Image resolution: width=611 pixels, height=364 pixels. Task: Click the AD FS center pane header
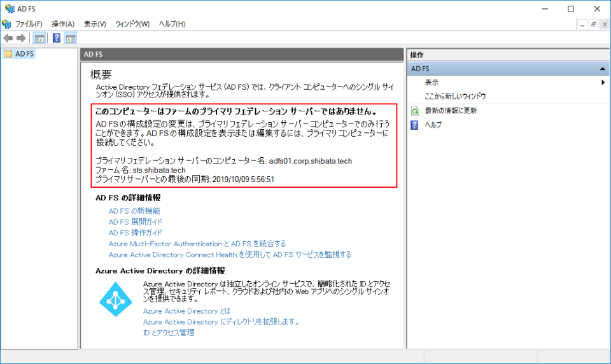[x=242, y=55]
